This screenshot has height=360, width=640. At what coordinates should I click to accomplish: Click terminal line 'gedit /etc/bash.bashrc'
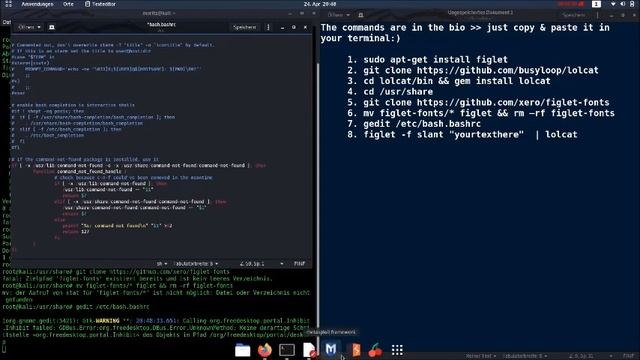(112, 307)
